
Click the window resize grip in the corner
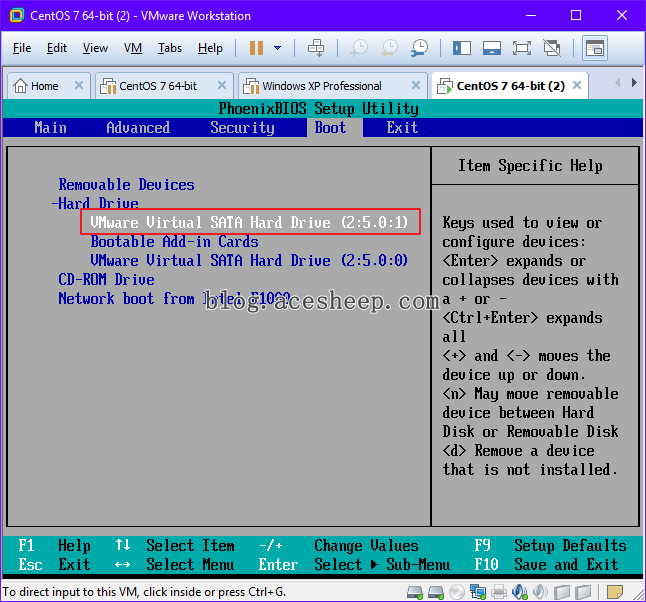[640, 596]
